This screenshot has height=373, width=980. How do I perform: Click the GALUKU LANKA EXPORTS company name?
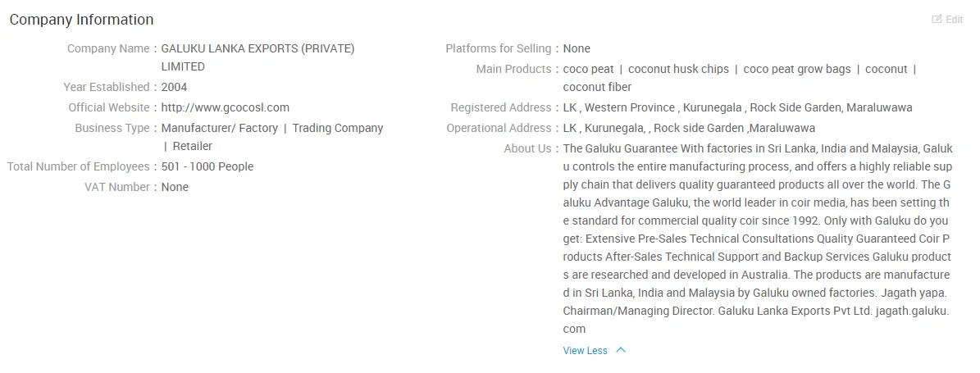coord(258,48)
